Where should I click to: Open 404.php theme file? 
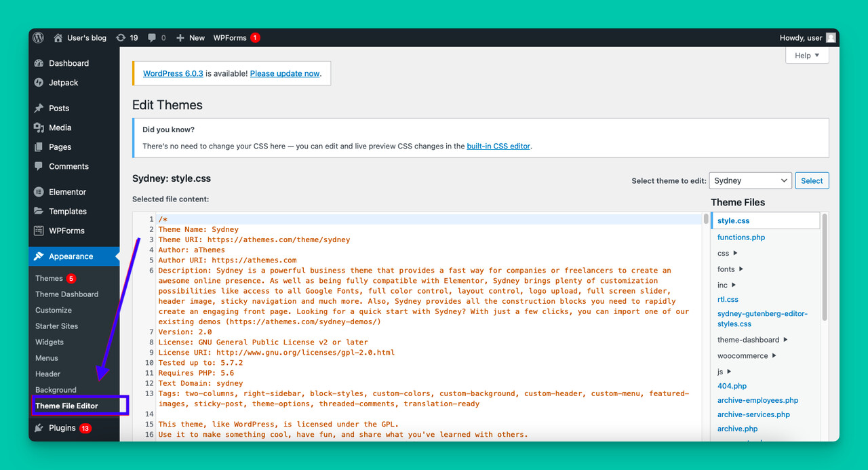(x=732, y=386)
